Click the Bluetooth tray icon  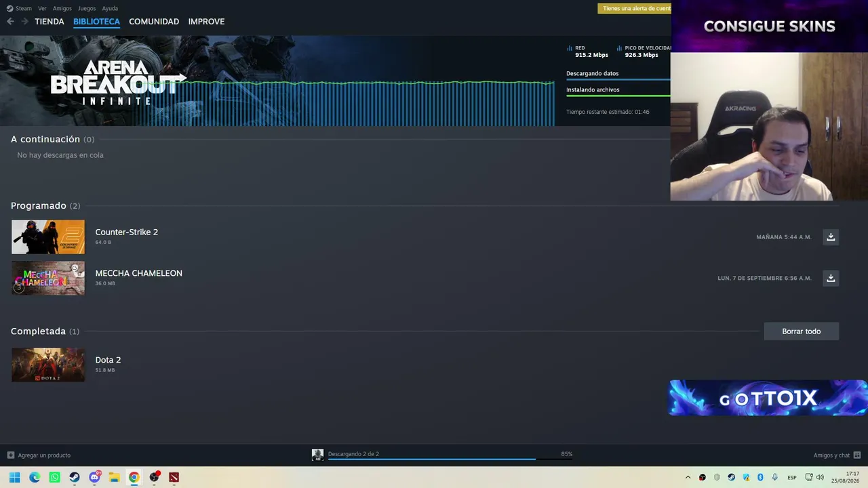[760, 477]
